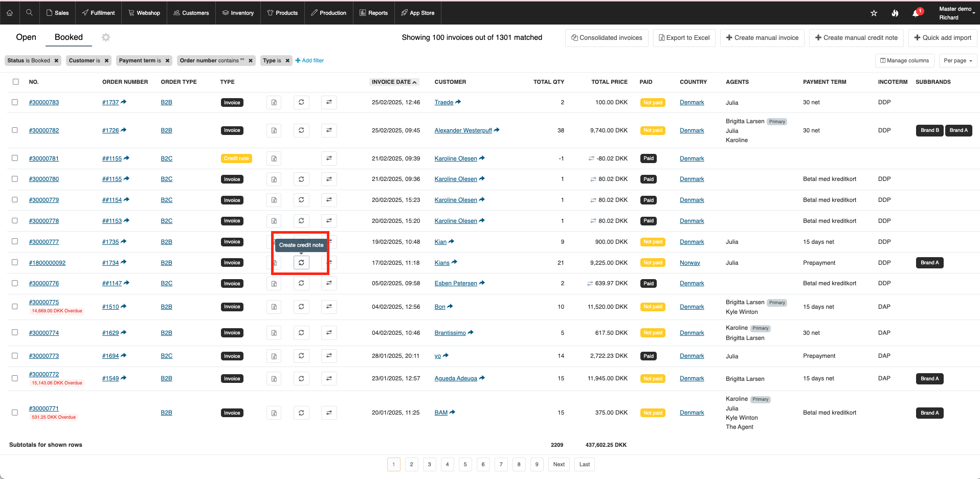This screenshot has width=980, height=479.
Task: Open the home icon in top bar
Action: click(10, 13)
